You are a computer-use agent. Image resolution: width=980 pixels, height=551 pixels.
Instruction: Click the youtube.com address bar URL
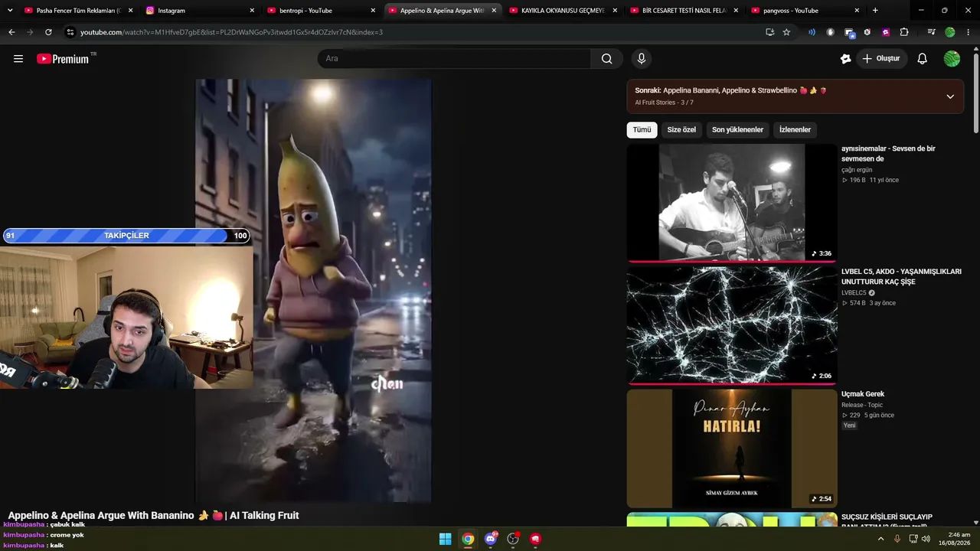[231, 32]
